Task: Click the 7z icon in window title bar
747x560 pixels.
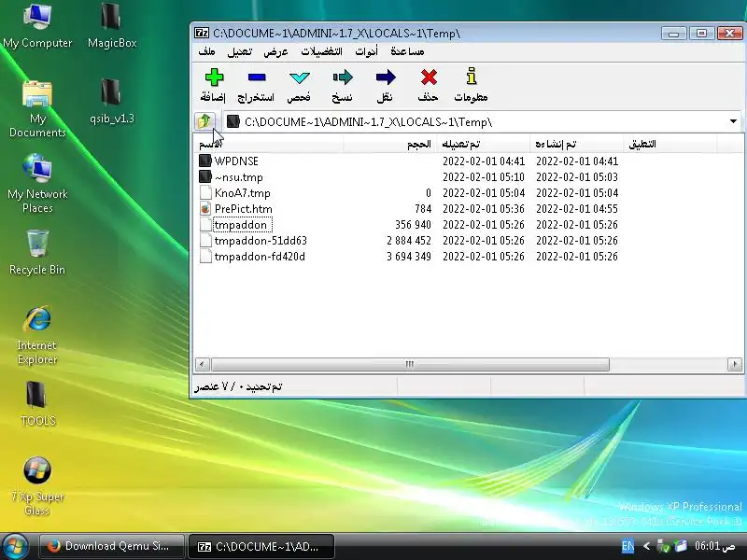Action: pyautogui.click(x=202, y=33)
